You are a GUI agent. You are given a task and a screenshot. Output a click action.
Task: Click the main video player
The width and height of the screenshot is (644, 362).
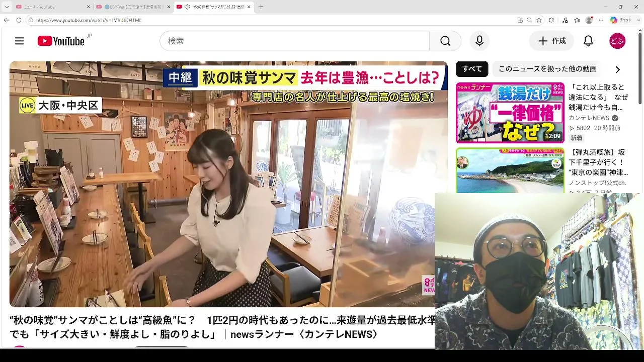228,184
